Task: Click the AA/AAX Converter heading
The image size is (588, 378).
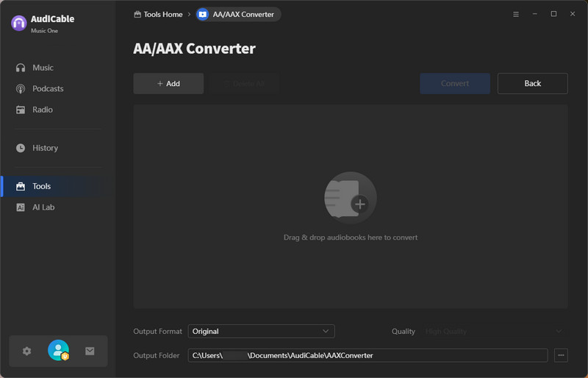Action: pos(194,49)
